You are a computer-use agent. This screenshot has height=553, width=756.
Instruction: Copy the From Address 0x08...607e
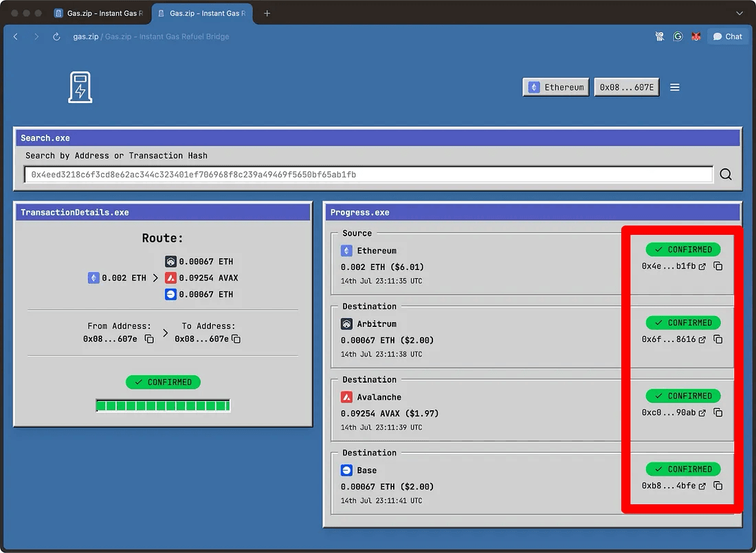149,339
